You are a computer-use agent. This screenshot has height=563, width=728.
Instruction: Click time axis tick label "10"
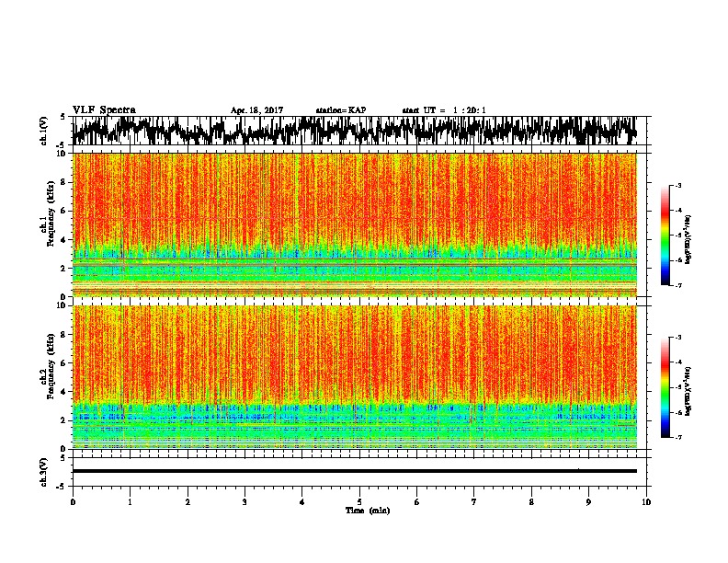pyautogui.click(x=646, y=502)
